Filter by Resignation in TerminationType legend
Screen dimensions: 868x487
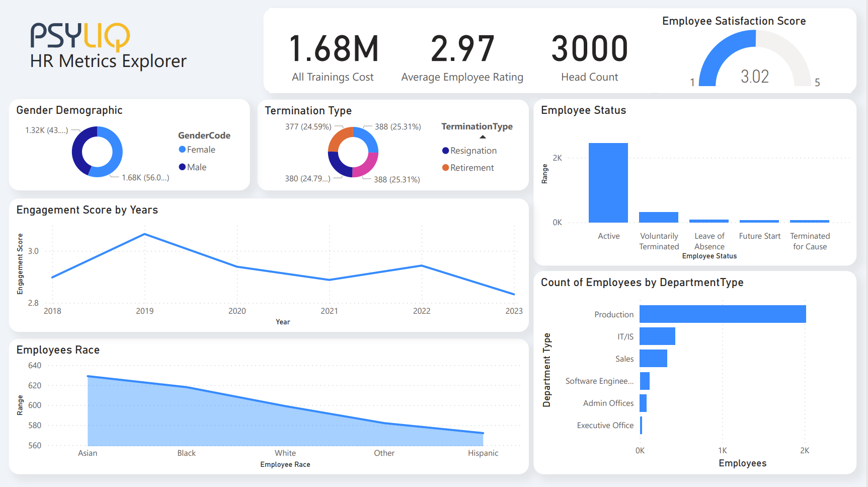(x=473, y=150)
